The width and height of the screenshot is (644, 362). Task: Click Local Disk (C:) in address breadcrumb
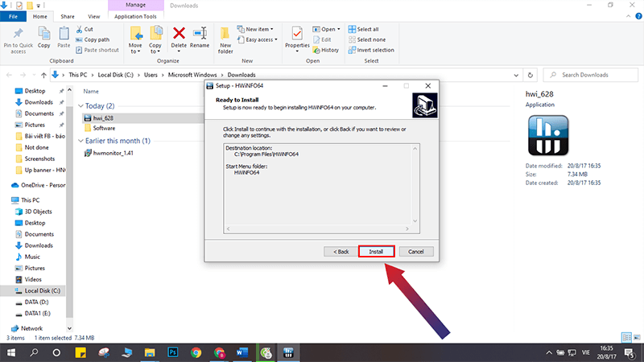tap(115, 75)
